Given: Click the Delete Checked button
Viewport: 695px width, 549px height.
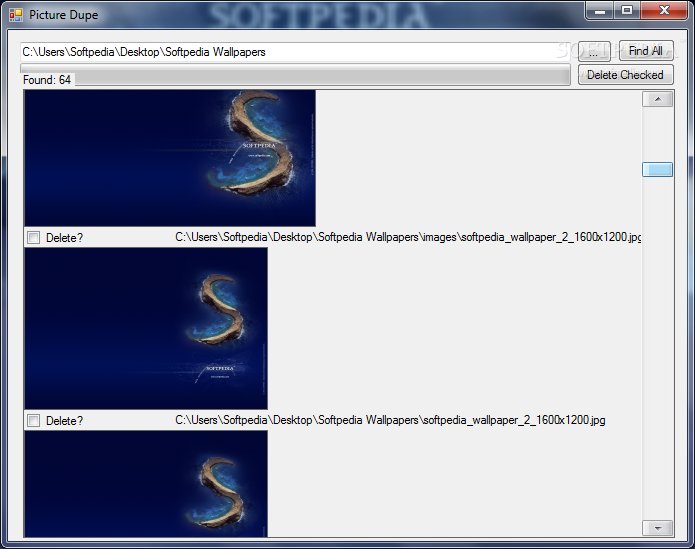Looking at the screenshot, I should click(x=625, y=75).
